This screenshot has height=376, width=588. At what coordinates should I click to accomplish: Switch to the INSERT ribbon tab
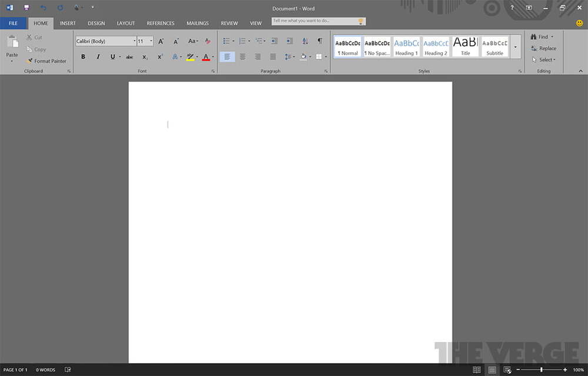point(67,23)
